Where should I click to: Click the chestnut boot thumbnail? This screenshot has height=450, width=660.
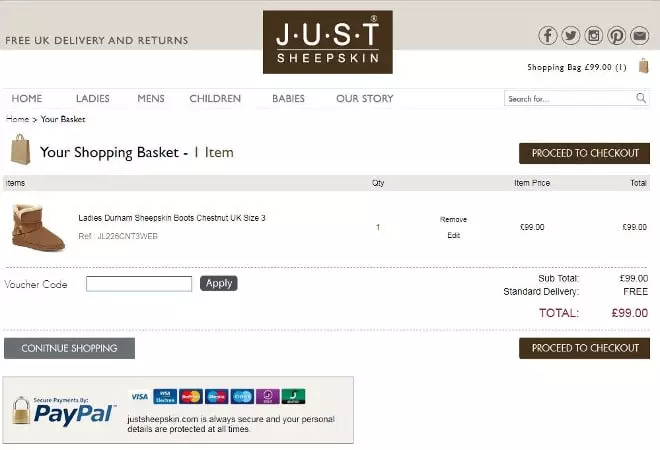tap(38, 227)
